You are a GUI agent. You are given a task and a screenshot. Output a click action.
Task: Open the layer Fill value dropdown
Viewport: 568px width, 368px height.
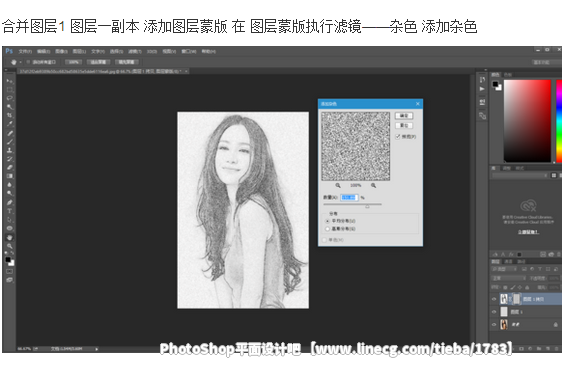554,287
